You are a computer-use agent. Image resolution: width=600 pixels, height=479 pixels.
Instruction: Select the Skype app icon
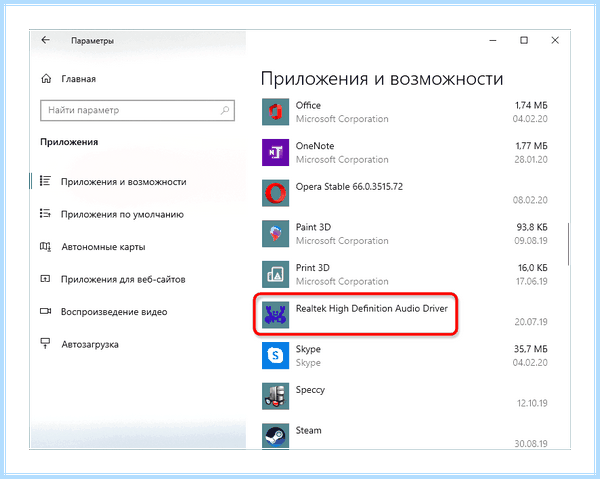[275, 355]
